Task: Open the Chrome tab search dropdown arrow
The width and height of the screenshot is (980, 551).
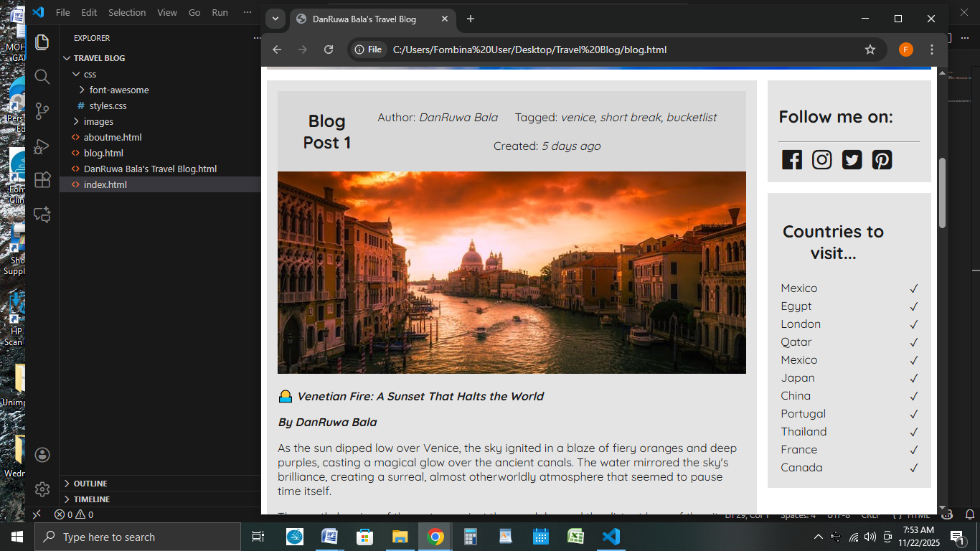Action: click(x=275, y=19)
